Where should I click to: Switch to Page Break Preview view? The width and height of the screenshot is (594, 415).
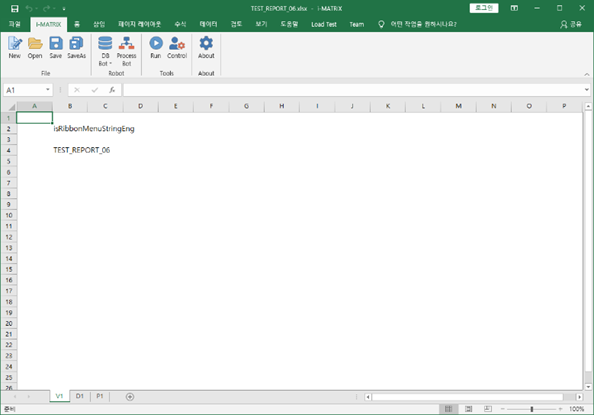point(488,409)
